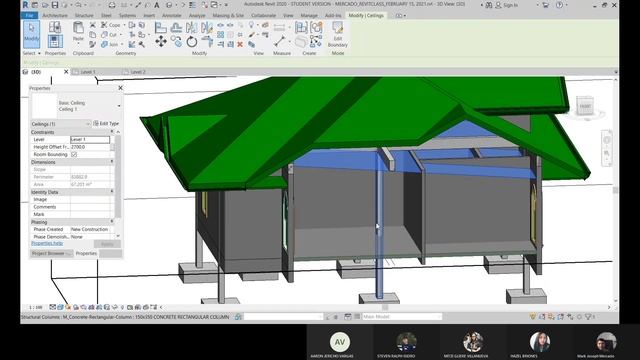The image size is (640, 360).
Task: Click the Comments field in Identity Data
Action: [x=90, y=207]
